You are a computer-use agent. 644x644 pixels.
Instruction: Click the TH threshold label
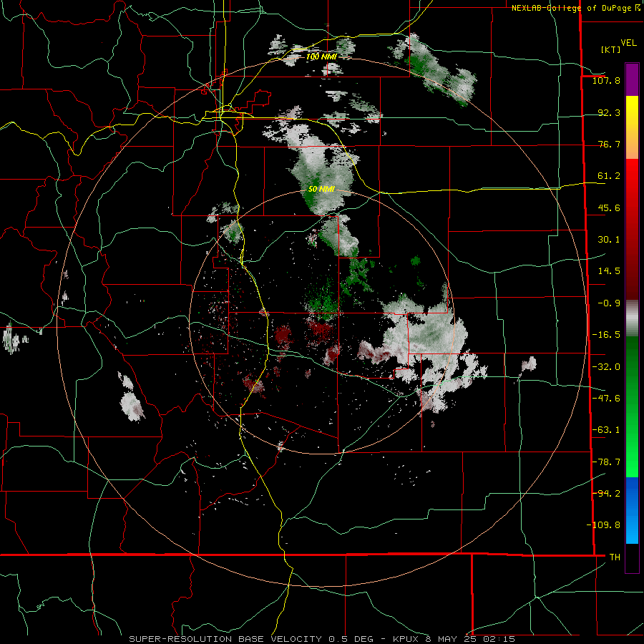615,557
